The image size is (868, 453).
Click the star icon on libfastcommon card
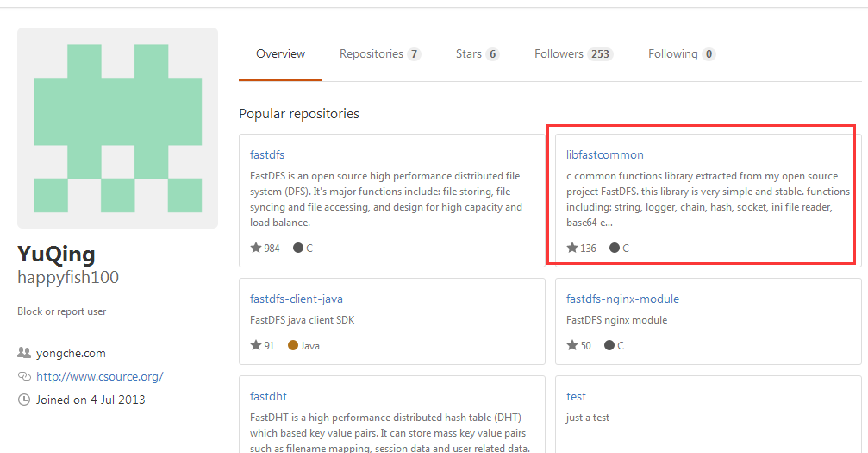(x=572, y=248)
